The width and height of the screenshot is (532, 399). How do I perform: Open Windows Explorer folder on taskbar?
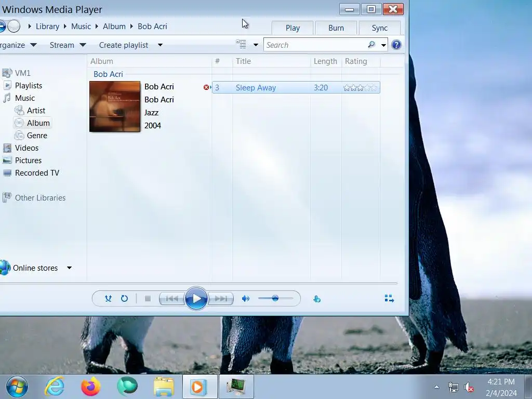pyautogui.click(x=164, y=387)
